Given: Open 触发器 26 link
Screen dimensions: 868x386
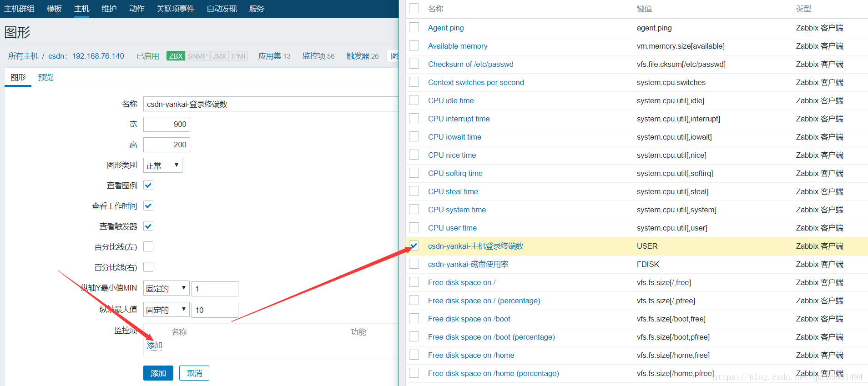Looking at the screenshot, I should pos(363,56).
